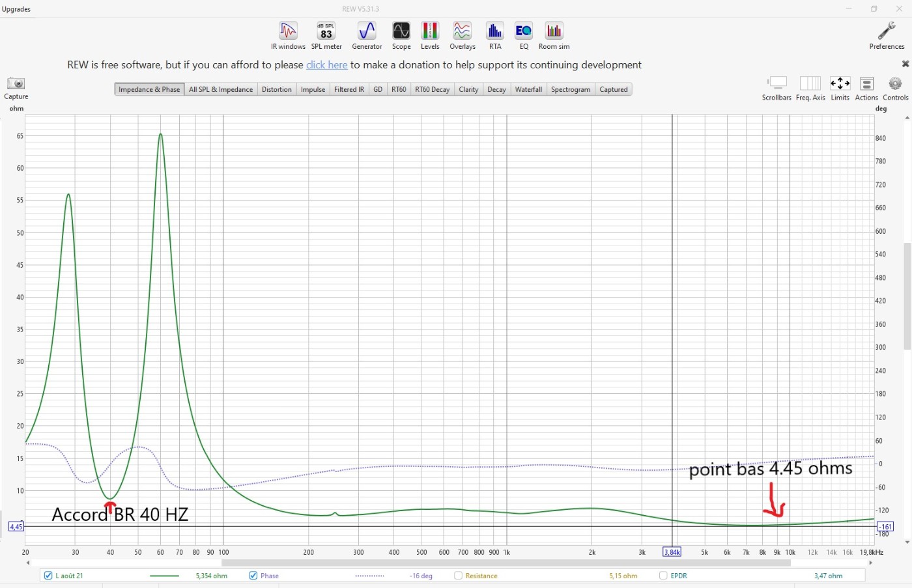Screen dimensions: 912x588
Task: Click the horizontal graph scrollbar thumb
Action: coord(506,563)
